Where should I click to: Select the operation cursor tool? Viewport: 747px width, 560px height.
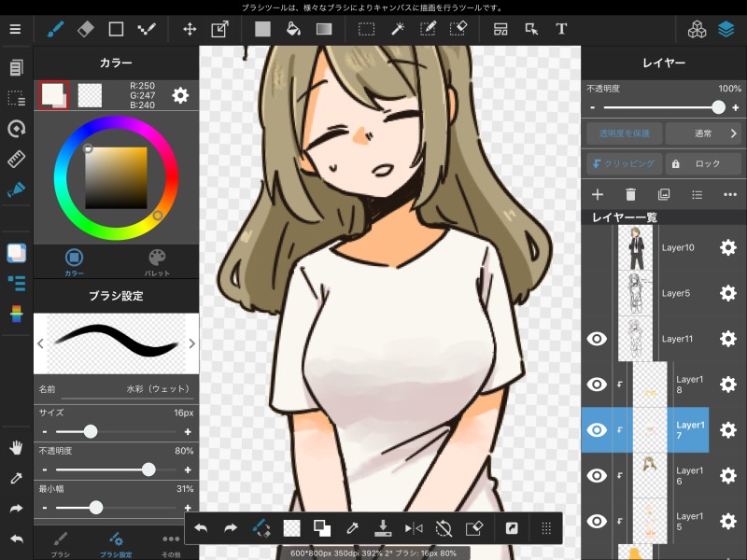(531, 29)
